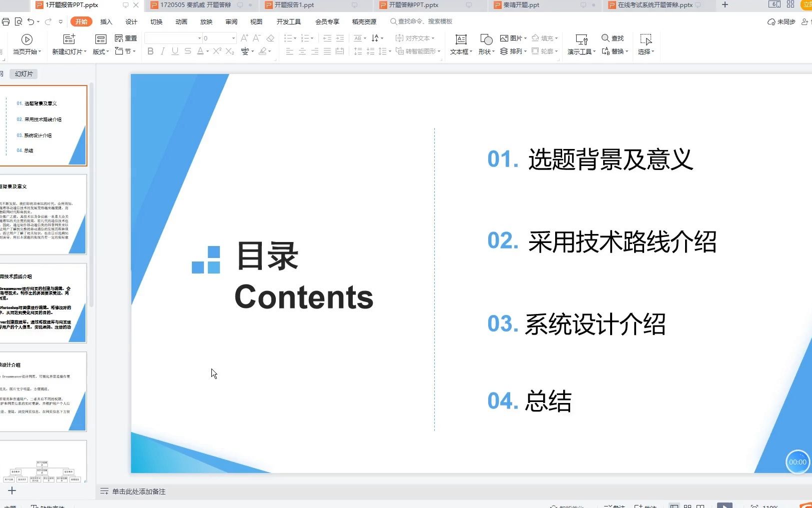Viewport: 812px width, 508px height.
Task: Add a new slide with New Slide icon
Action: [x=69, y=39]
